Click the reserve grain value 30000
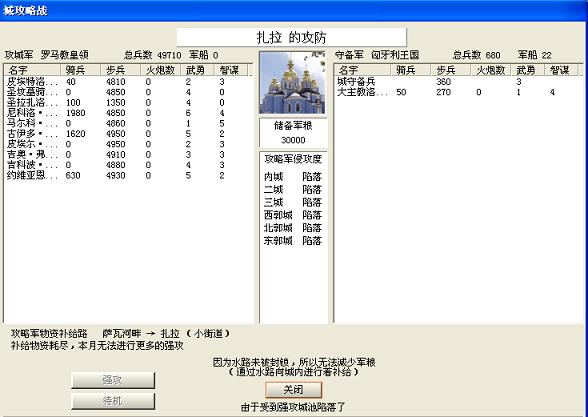588x417 pixels. click(293, 140)
